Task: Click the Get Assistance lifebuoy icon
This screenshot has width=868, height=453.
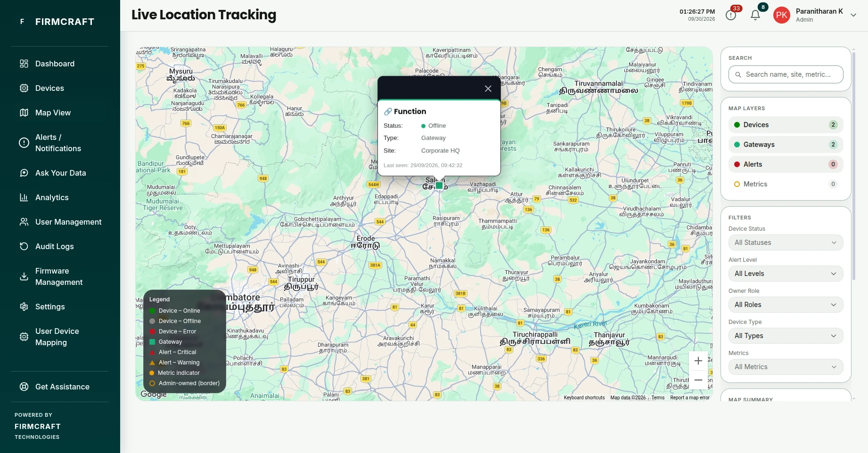Action: 24,387
